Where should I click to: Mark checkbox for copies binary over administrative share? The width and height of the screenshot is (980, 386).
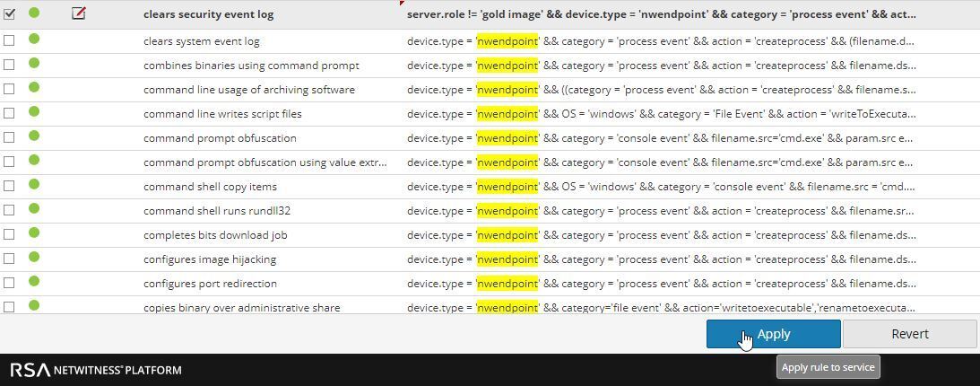9,306
